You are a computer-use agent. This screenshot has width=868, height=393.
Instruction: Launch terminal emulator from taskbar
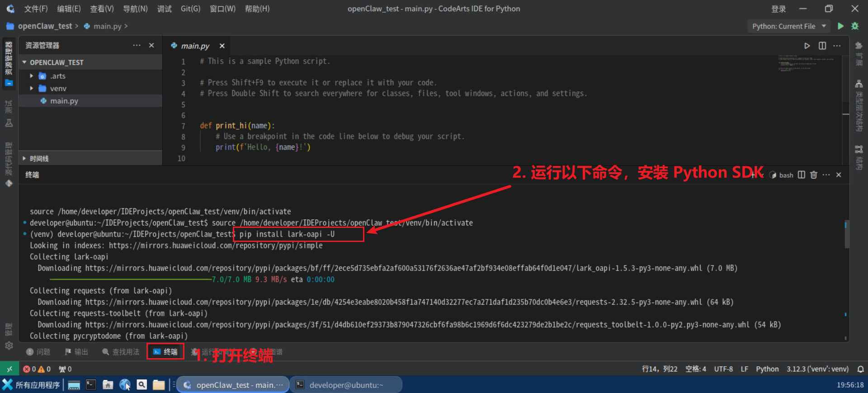pos(91,385)
